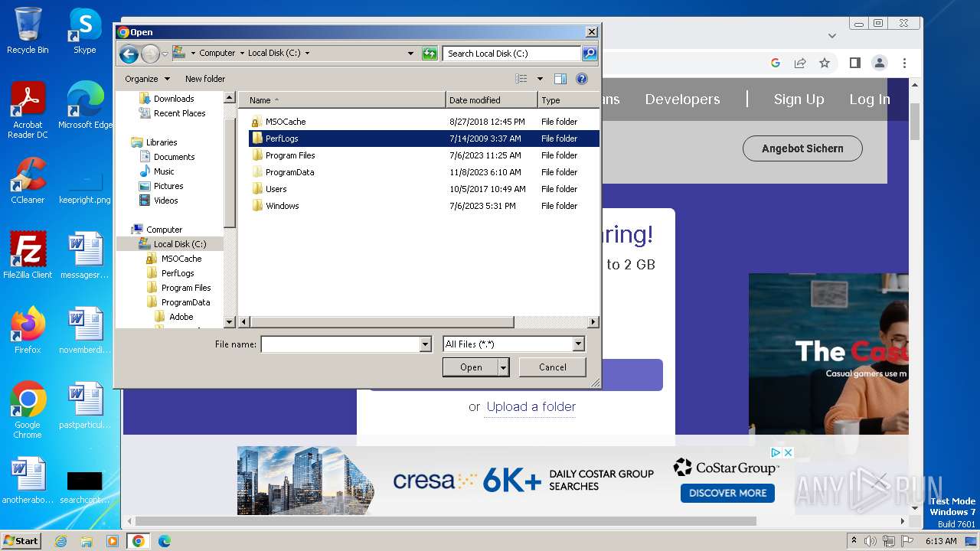Start search with magnifier icon in dialog
This screenshot has height=551, width=980.
click(x=589, y=54)
